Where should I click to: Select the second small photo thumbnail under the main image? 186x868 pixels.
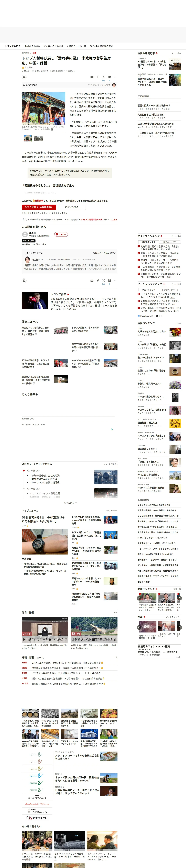click(39, 138)
